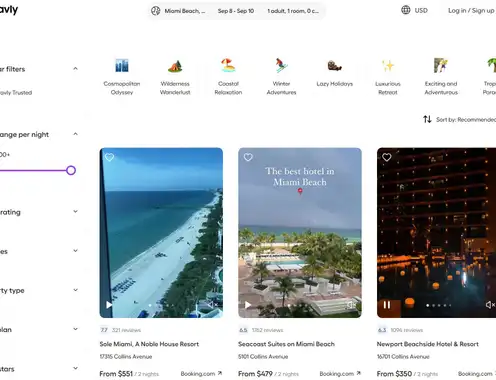The height and width of the screenshot is (380, 496).
Task: Change the Sep 8 - Sep 10 dates
Action: point(236,11)
